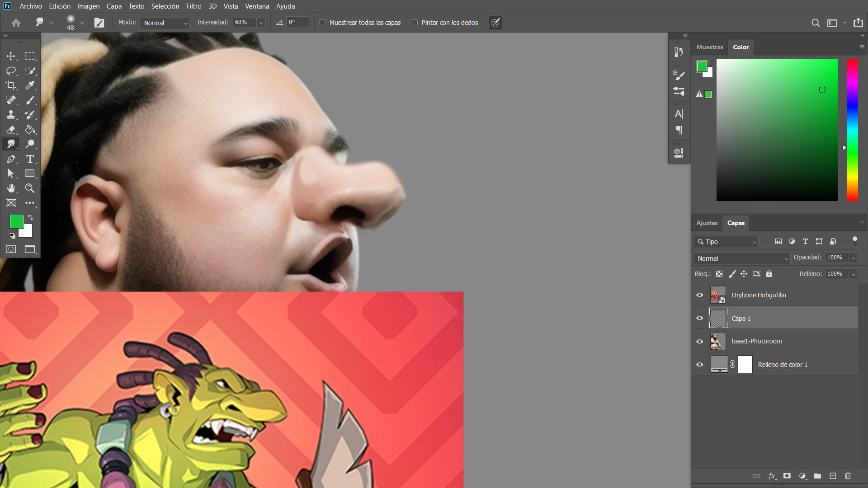Select the Paint Bucket tool
Viewport: 868px width, 488px height.
point(30,130)
